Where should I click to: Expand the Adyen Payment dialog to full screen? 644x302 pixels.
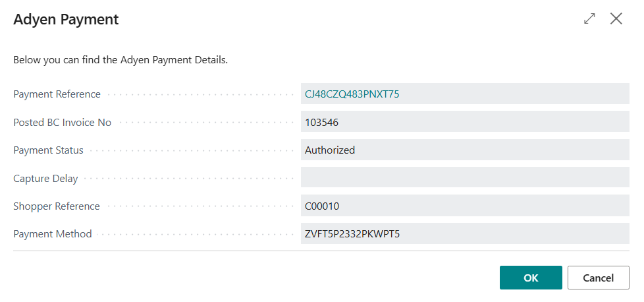589,19
